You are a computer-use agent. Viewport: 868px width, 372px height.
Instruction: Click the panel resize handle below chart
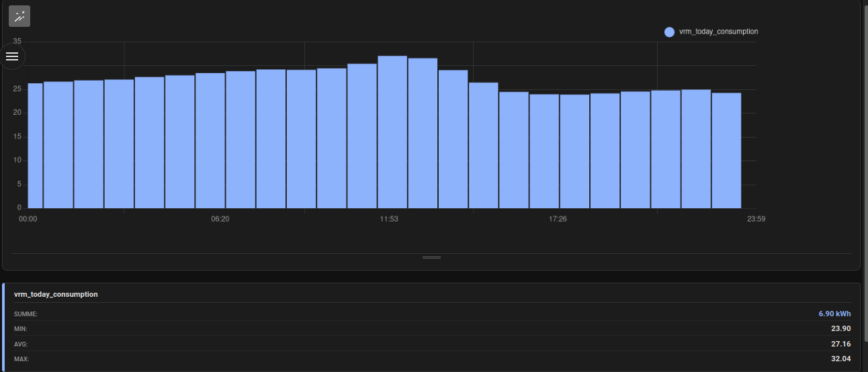pyautogui.click(x=431, y=257)
